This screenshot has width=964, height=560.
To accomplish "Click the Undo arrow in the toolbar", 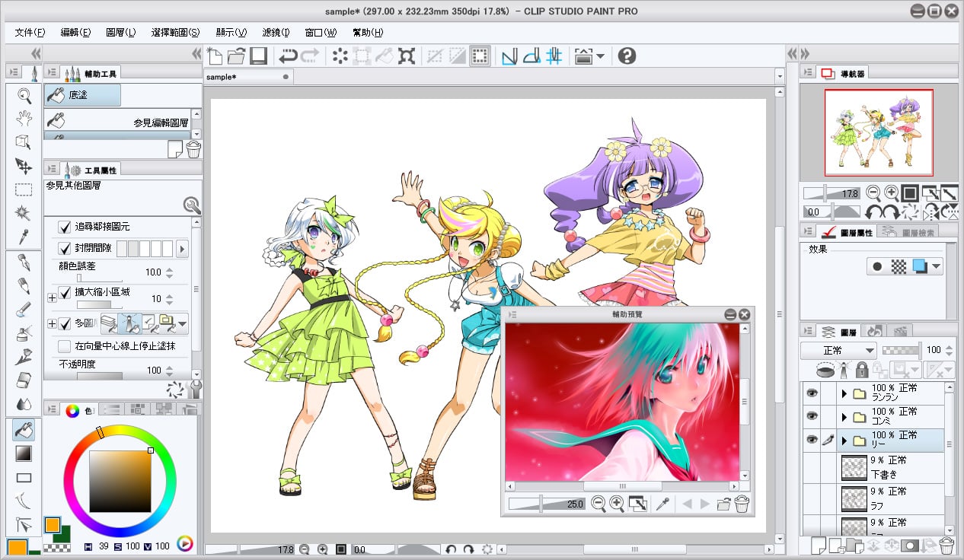I will point(288,56).
